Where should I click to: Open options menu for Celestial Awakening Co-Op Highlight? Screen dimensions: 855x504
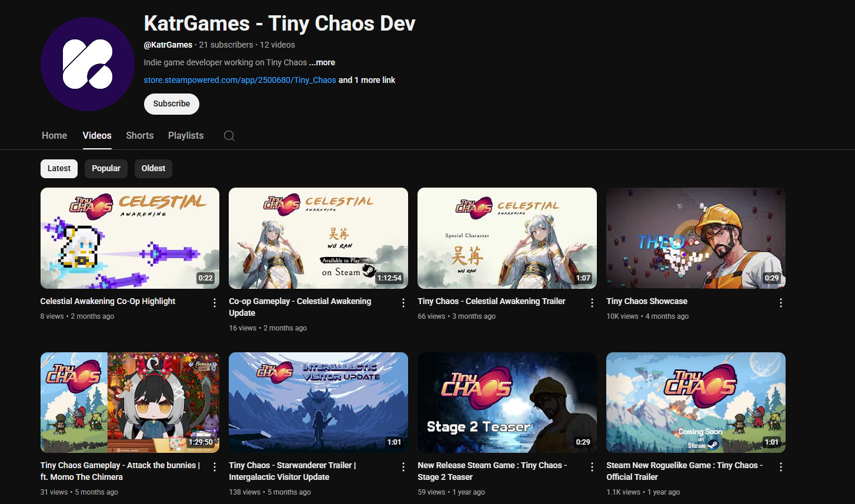(x=215, y=303)
